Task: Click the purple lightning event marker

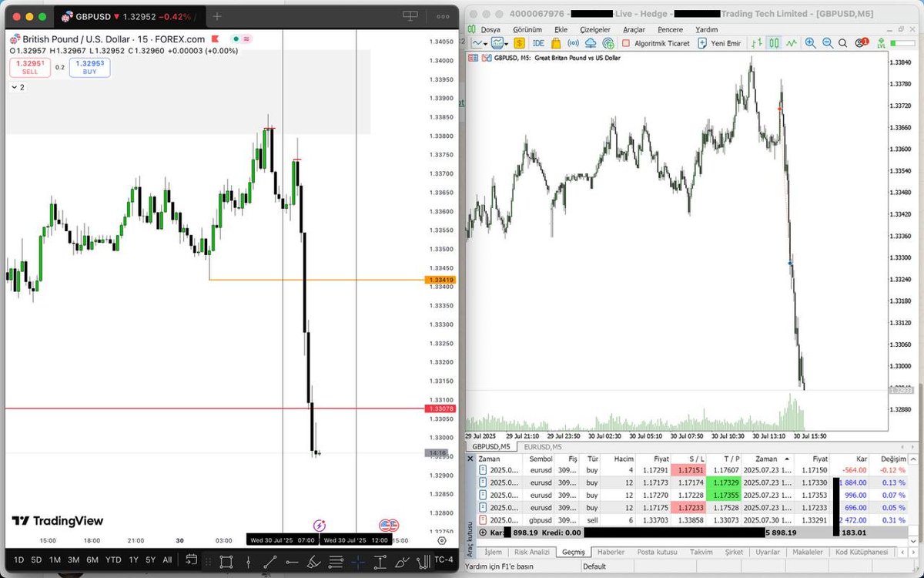Action: [320, 526]
